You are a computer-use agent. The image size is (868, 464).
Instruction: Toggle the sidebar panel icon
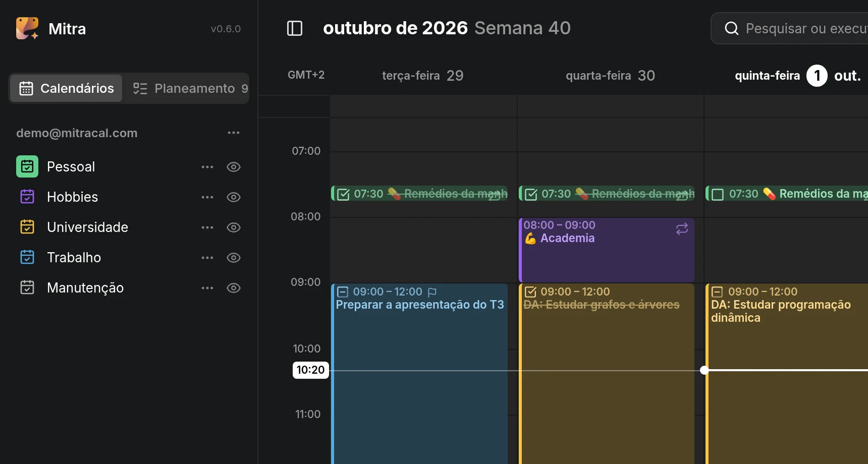[x=295, y=28]
